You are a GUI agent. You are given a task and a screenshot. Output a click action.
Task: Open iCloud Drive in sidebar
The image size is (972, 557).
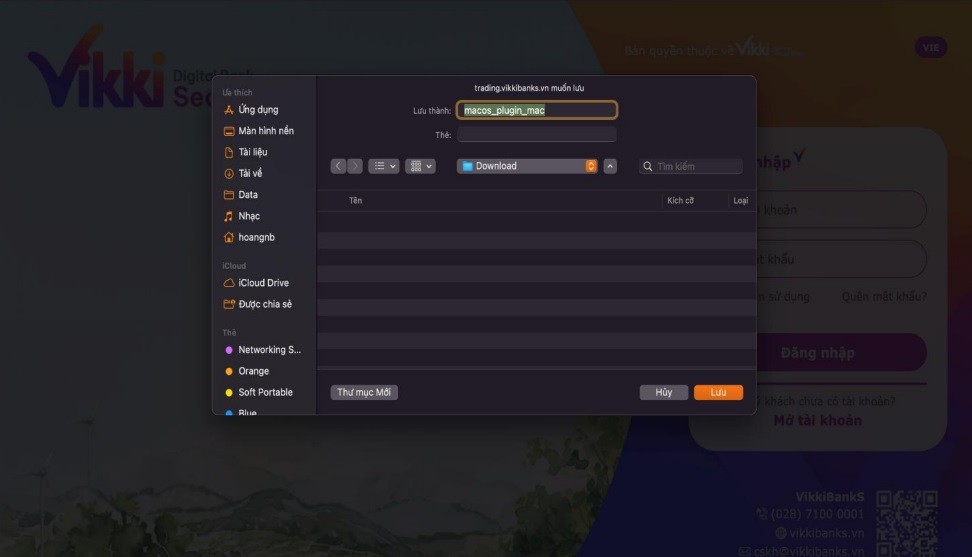tap(263, 283)
